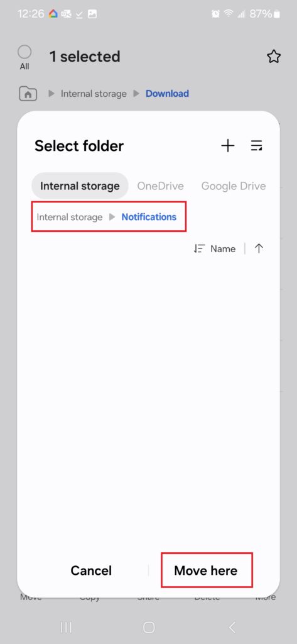
Task: Select the Internal storage tab
Action: (x=80, y=186)
